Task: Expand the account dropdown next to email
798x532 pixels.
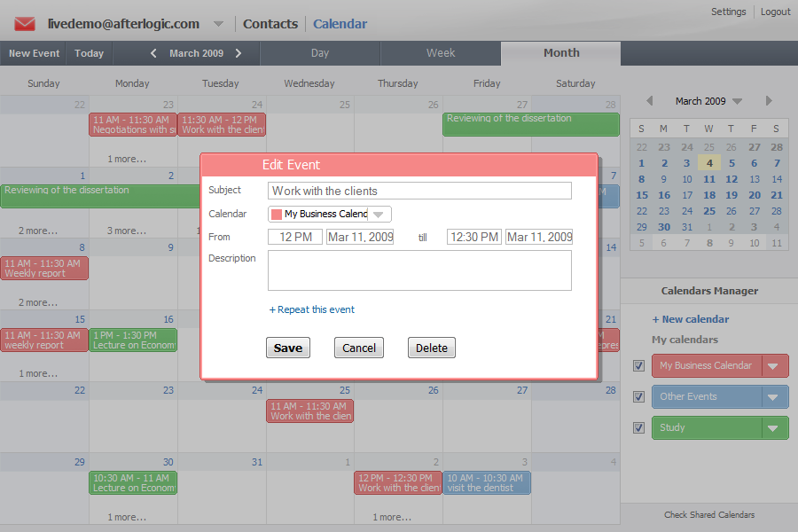Action: [x=218, y=24]
